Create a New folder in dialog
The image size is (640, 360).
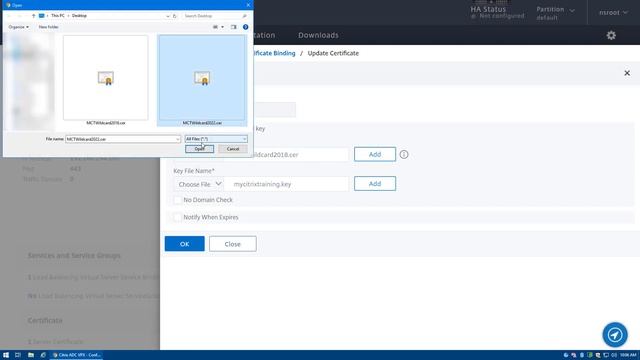[x=48, y=27]
